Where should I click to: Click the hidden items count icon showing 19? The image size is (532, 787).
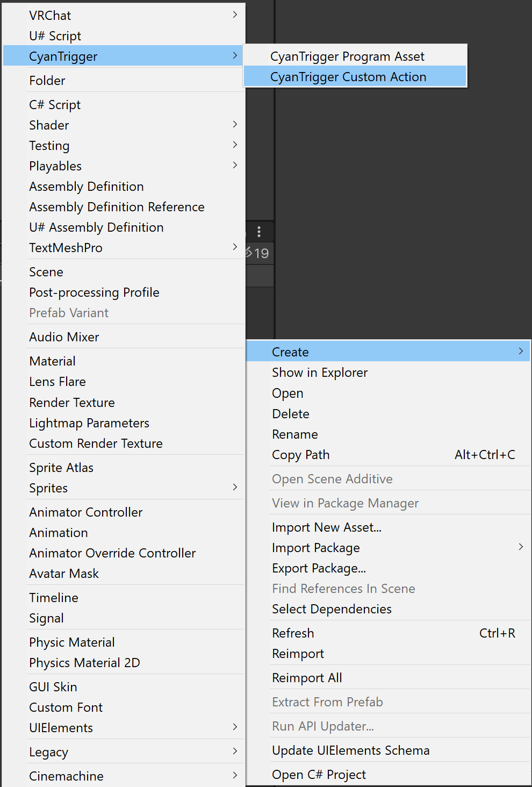257,253
